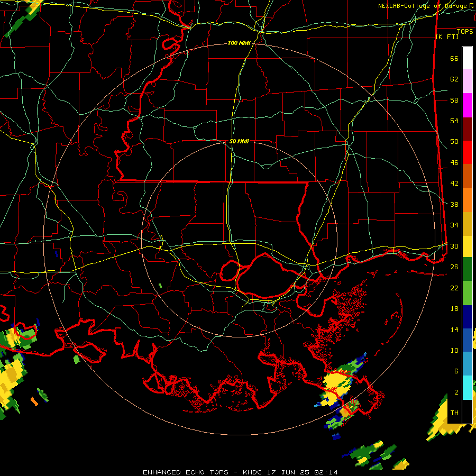476x476 pixels.
Task: Click the '2' legend value
Action: pos(456,392)
